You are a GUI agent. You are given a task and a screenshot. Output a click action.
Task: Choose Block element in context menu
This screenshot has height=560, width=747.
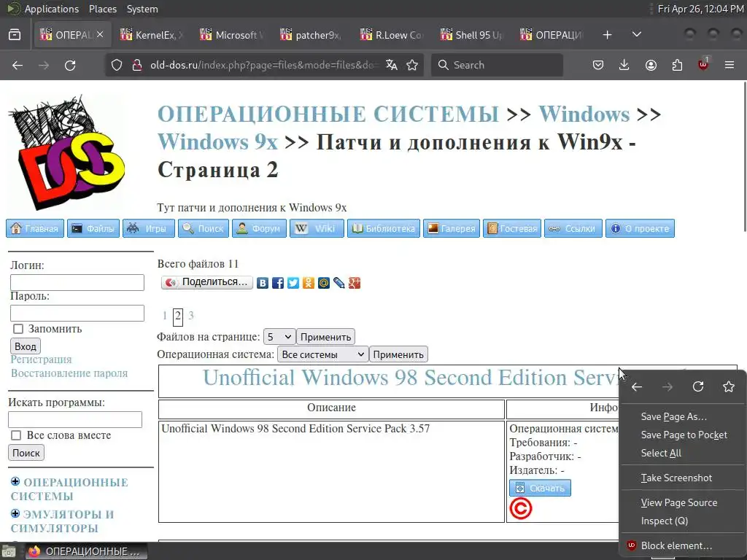[683, 545]
